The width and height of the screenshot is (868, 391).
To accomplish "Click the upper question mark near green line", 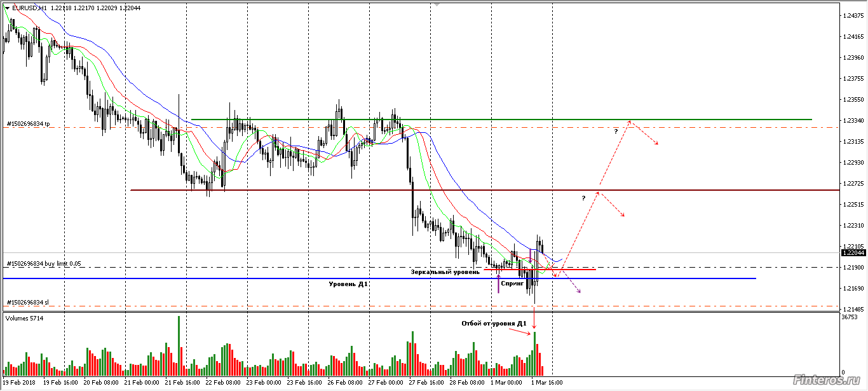I will [x=616, y=131].
